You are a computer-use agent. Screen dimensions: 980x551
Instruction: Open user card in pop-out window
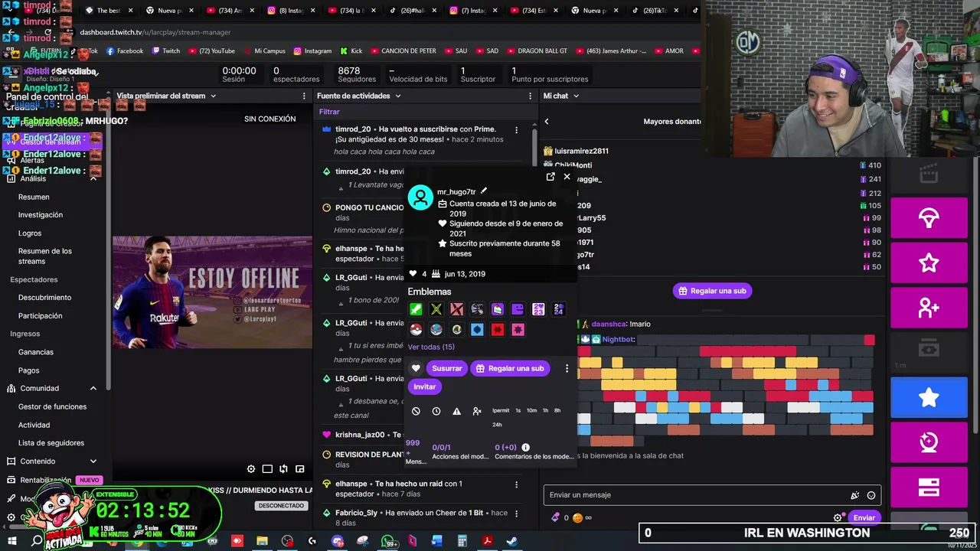point(550,177)
